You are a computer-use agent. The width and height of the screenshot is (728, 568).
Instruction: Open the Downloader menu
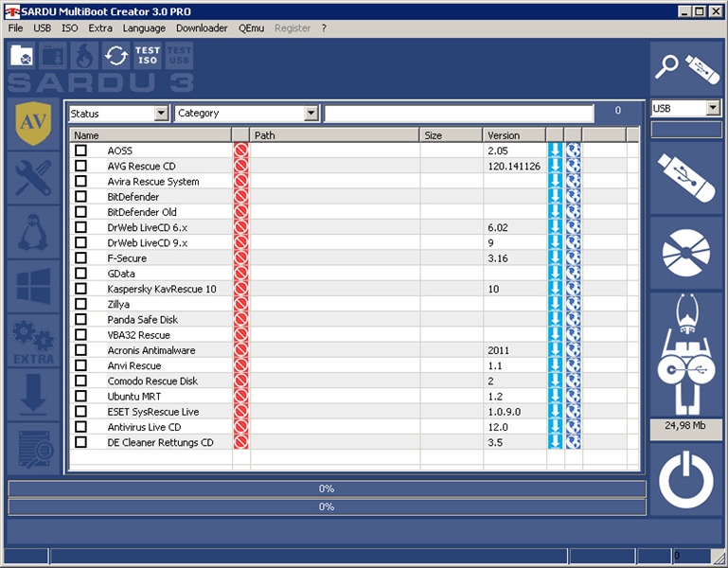(x=202, y=27)
